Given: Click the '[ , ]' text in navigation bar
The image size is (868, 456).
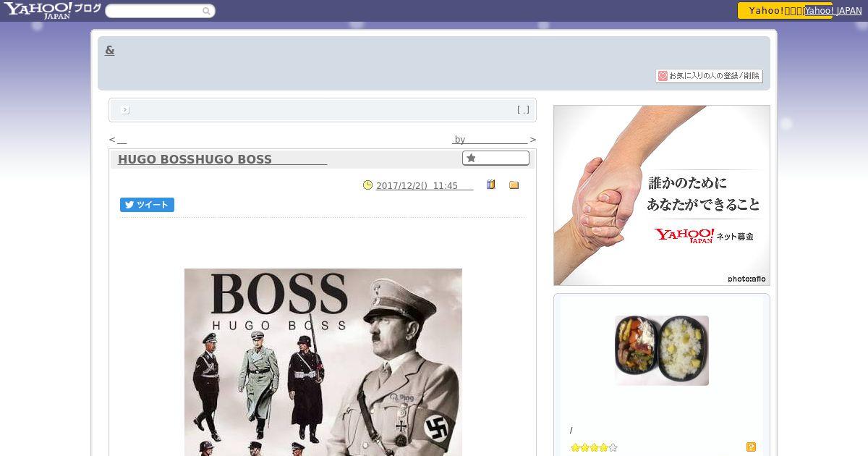Looking at the screenshot, I should (x=523, y=110).
